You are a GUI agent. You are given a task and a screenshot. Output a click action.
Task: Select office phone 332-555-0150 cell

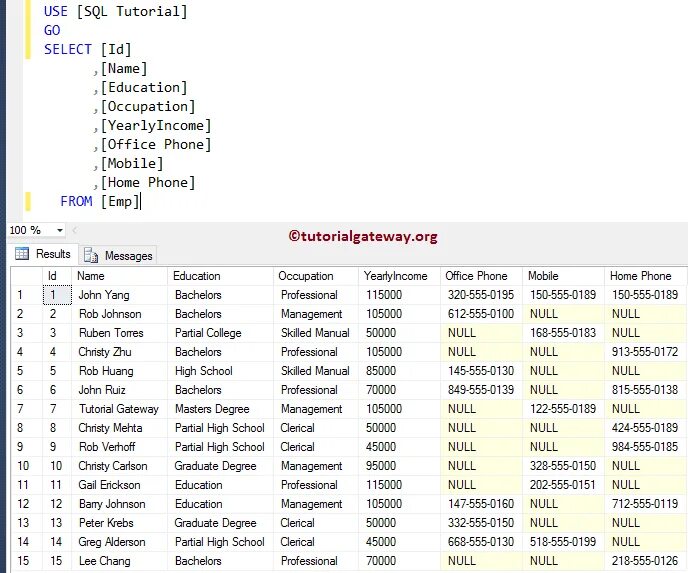coord(481,523)
